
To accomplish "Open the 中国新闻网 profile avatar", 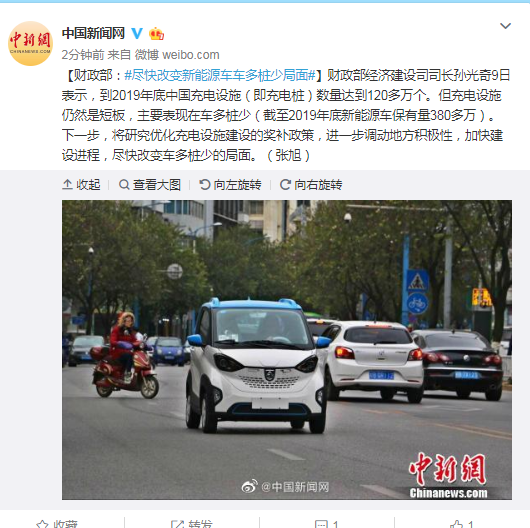I will (30, 43).
